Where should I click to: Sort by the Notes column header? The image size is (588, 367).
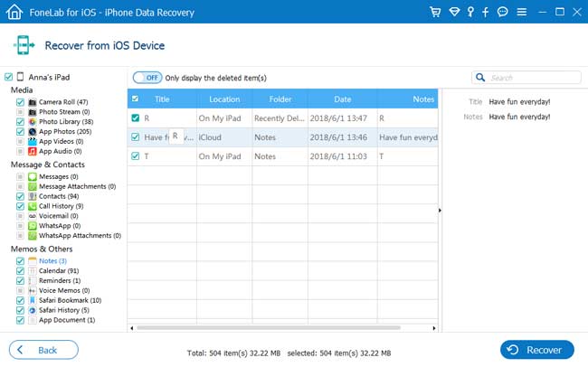coord(408,99)
